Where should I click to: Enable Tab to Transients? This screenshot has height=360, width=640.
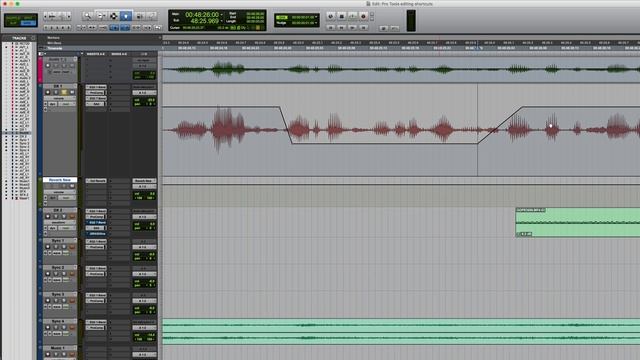pyautogui.click(x=92, y=27)
